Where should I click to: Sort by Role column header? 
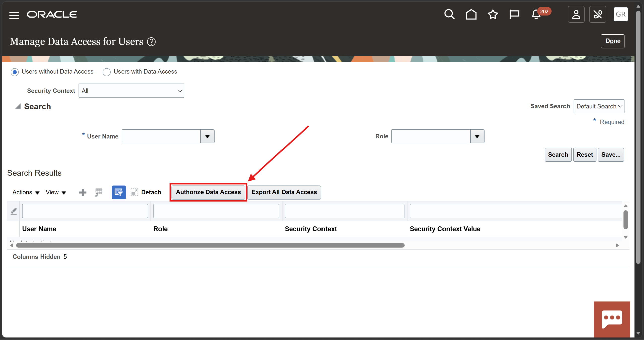click(x=160, y=229)
